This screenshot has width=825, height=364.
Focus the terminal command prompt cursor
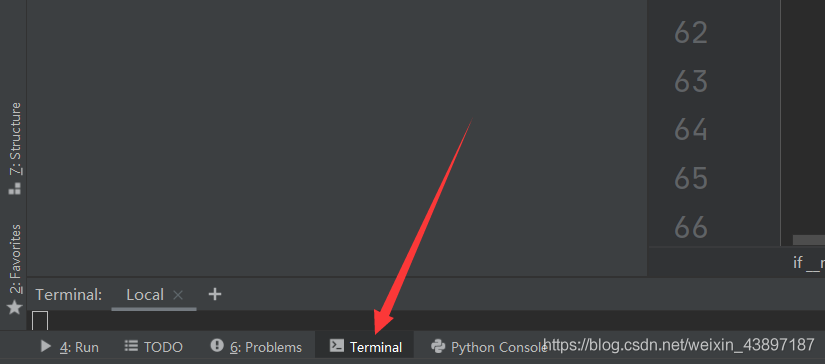pos(40,321)
